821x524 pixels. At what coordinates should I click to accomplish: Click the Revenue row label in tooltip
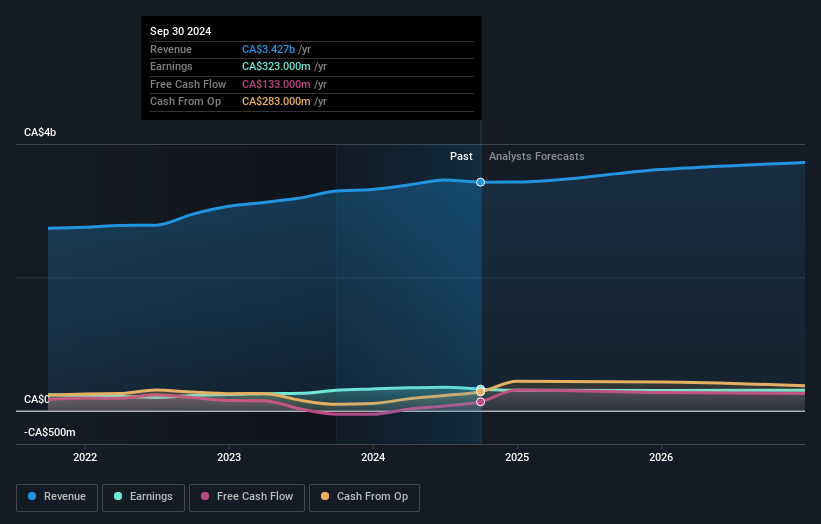coord(171,49)
